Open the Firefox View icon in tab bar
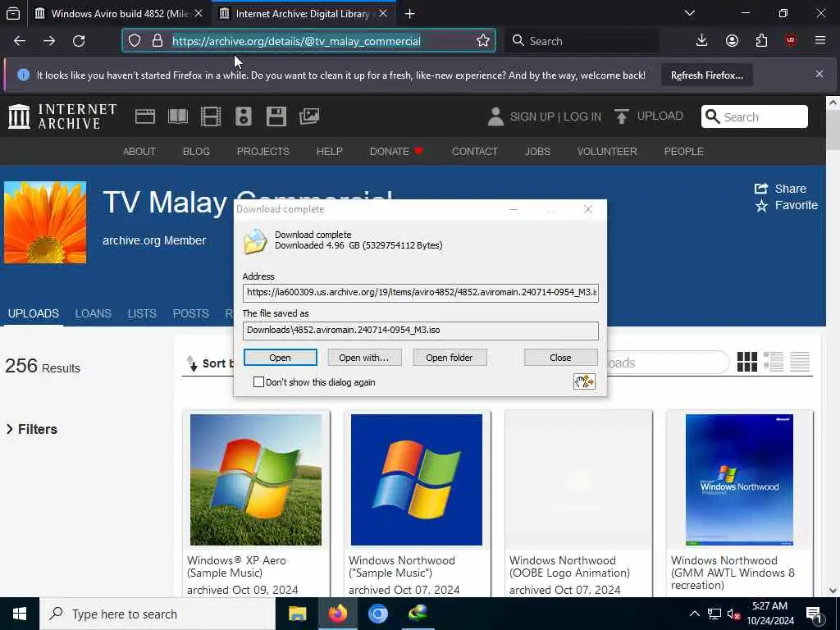Image resolution: width=840 pixels, height=630 pixels. coord(13,13)
